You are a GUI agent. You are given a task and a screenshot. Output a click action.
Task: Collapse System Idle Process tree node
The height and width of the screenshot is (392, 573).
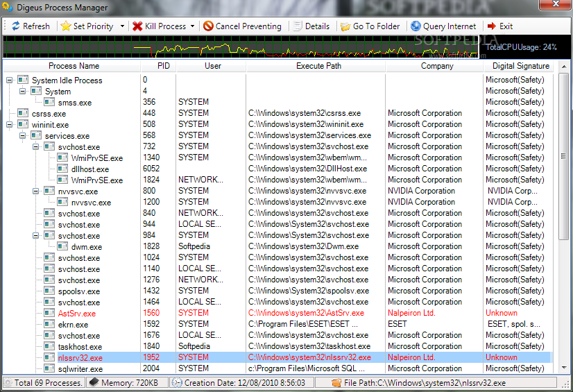tap(10, 80)
